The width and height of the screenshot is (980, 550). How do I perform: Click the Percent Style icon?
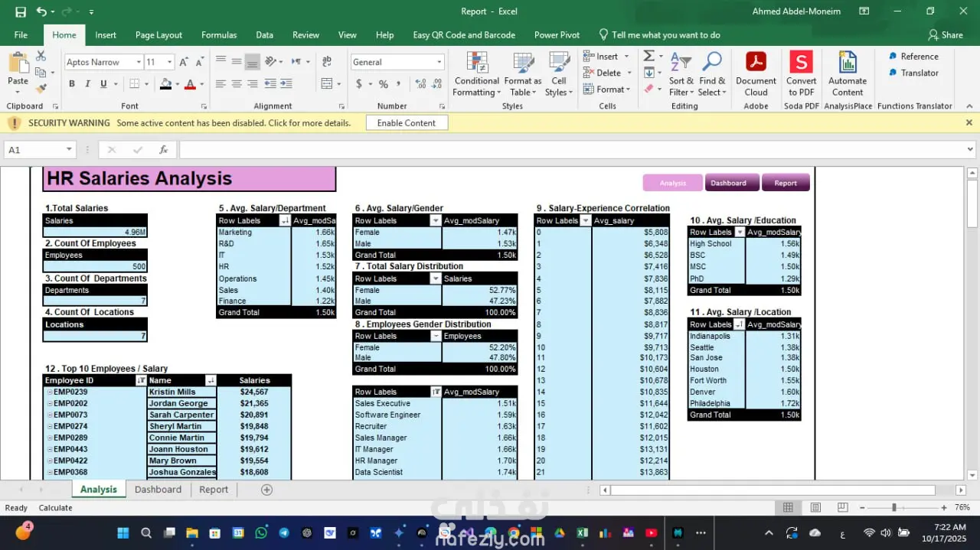(x=384, y=84)
